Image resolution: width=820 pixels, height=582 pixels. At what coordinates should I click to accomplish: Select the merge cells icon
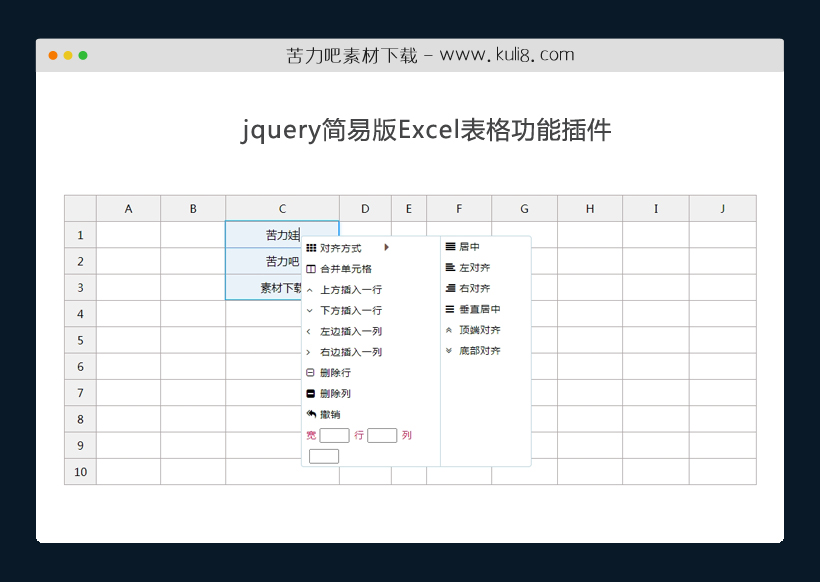pyautogui.click(x=311, y=268)
